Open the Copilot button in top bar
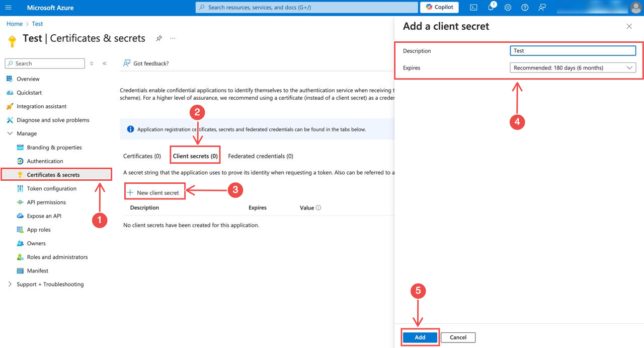Viewport: 644px width, 348px height. click(x=439, y=7)
